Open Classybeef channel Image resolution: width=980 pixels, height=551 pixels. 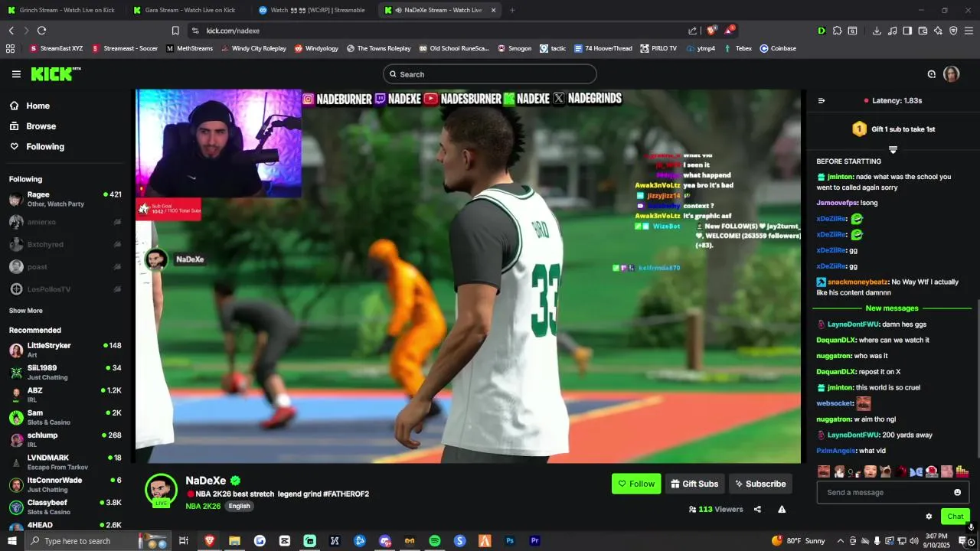(x=65, y=507)
